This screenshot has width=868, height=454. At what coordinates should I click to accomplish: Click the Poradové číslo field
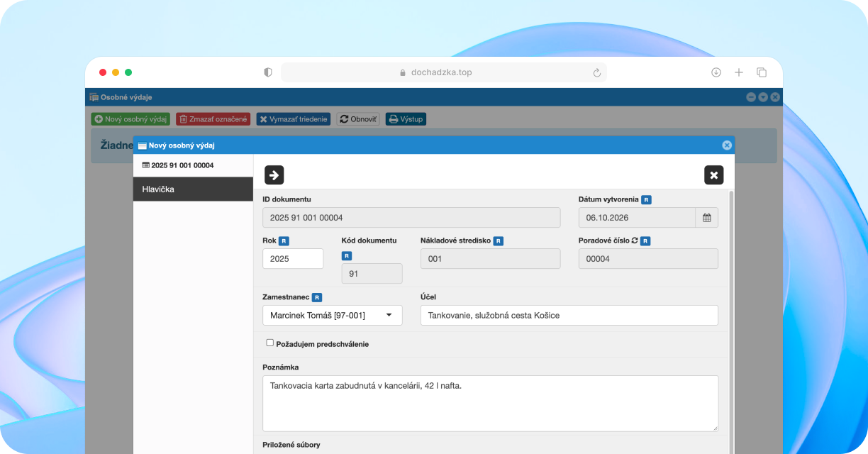click(x=648, y=259)
